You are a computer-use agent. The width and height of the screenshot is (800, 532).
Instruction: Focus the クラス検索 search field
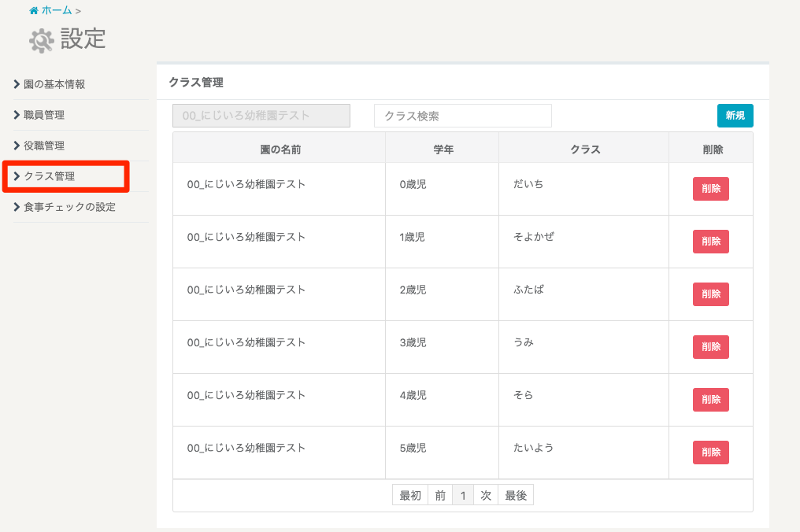coord(462,116)
